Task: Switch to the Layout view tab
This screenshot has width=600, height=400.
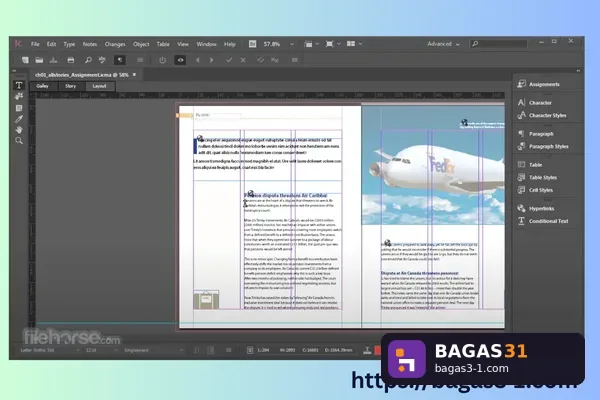Action: (99, 86)
